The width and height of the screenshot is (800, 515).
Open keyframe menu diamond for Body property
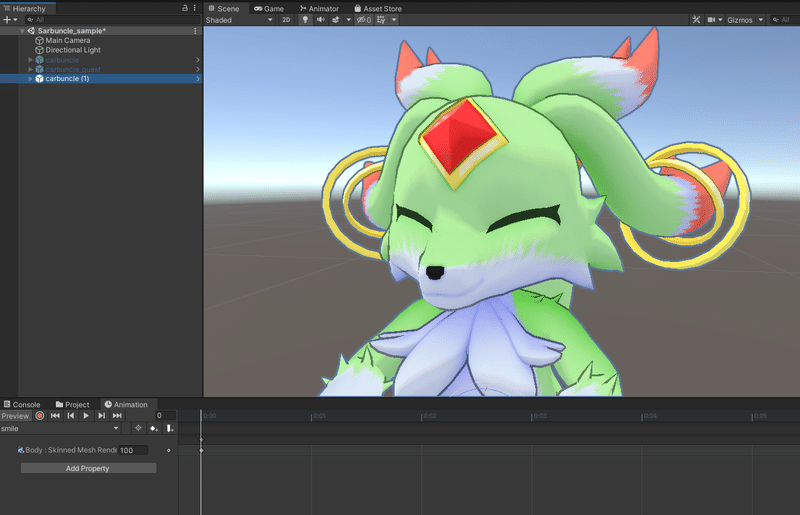click(x=169, y=451)
